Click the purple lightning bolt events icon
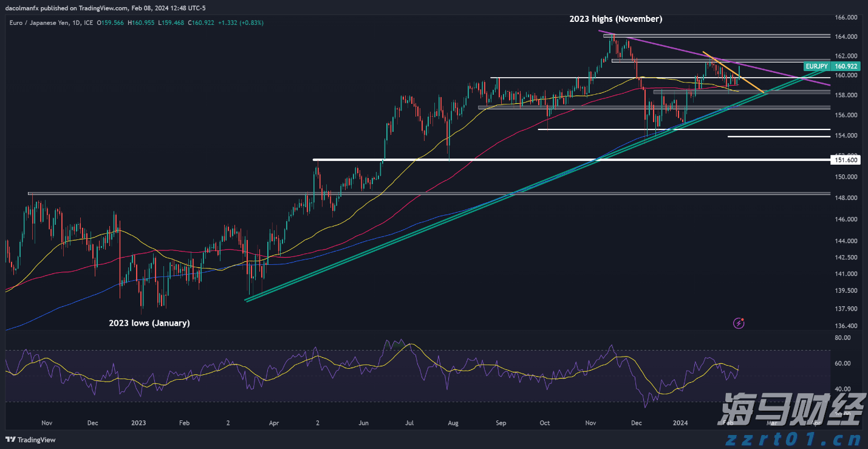This screenshot has height=449, width=868. (x=739, y=323)
